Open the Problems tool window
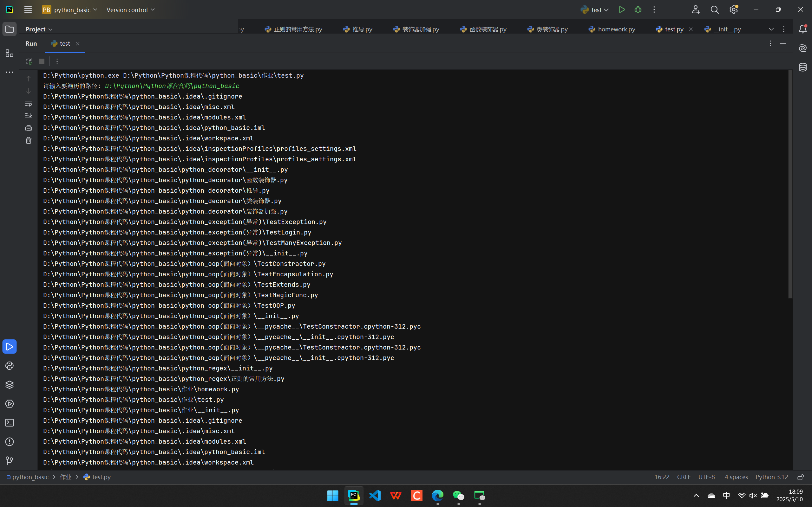812x507 pixels. click(10, 442)
